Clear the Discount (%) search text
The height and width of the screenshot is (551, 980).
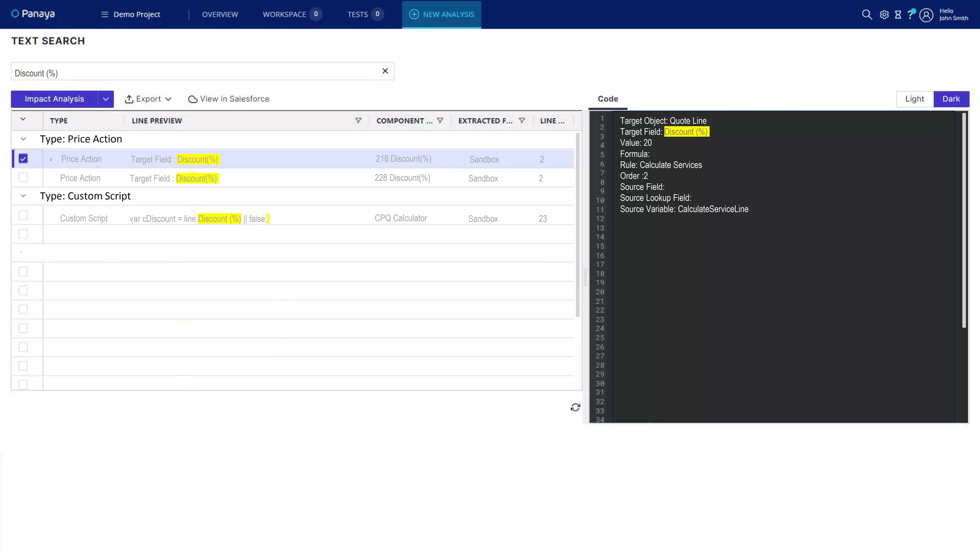385,71
